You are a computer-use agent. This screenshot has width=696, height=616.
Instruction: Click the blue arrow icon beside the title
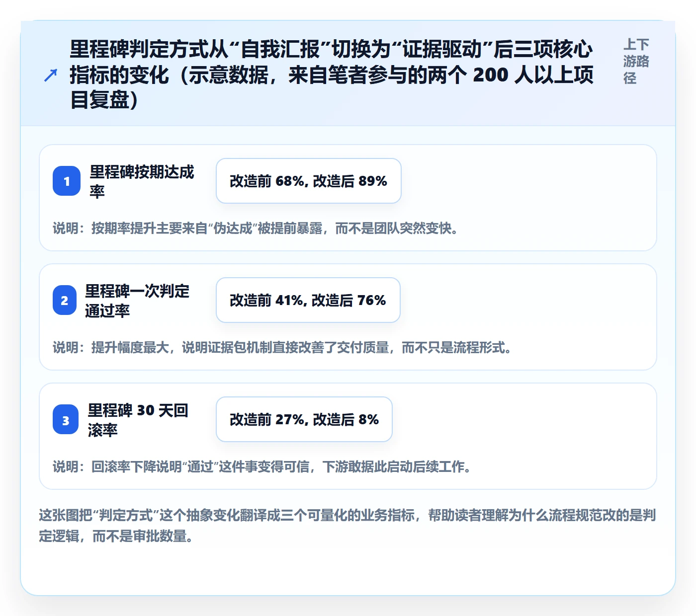click(51, 75)
